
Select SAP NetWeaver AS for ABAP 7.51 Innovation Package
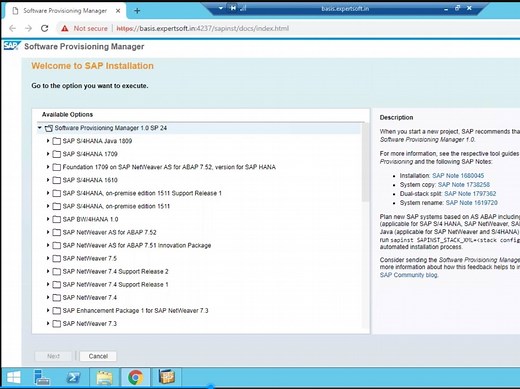(137, 245)
